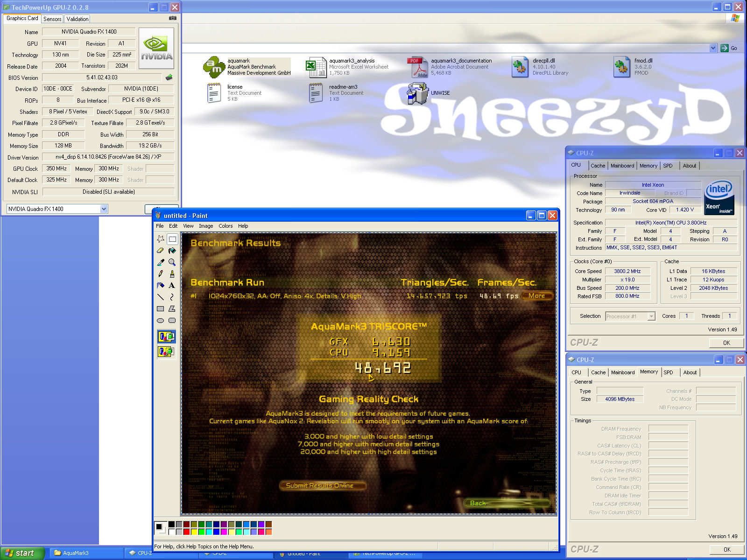Image resolution: width=747 pixels, height=560 pixels.
Task: Open Mainboard tab in CPU-Z processor window
Action: 622,166
